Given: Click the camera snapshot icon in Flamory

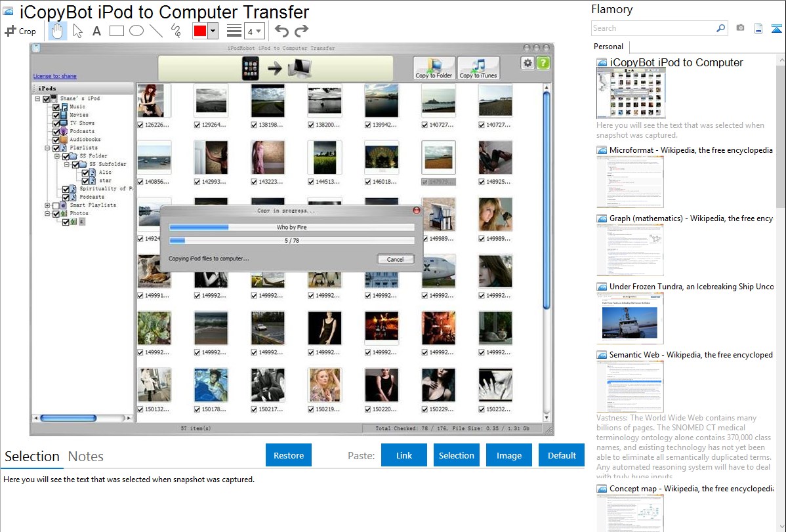Looking at the screenshot, I should (x=740, y=28).
